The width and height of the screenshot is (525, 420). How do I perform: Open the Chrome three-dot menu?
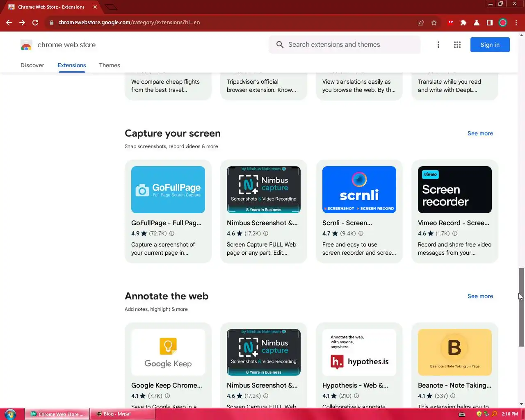click(516, 23)
